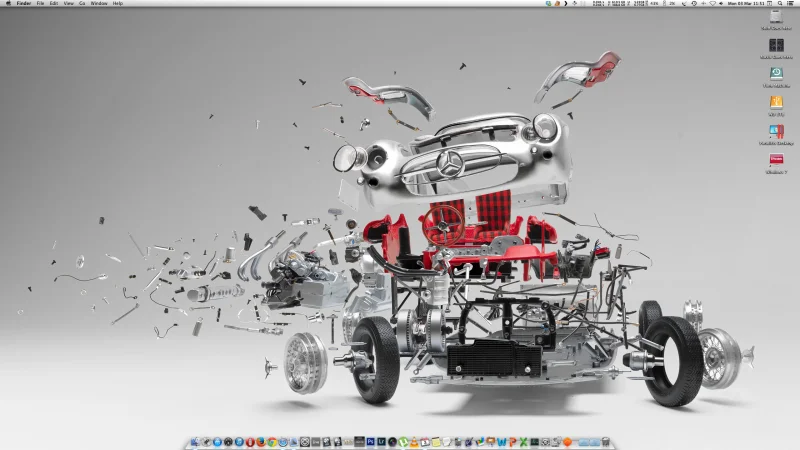Open the Time Machine drive on the desktop
This screenshot has width=800, height=450.
[776, 73]
